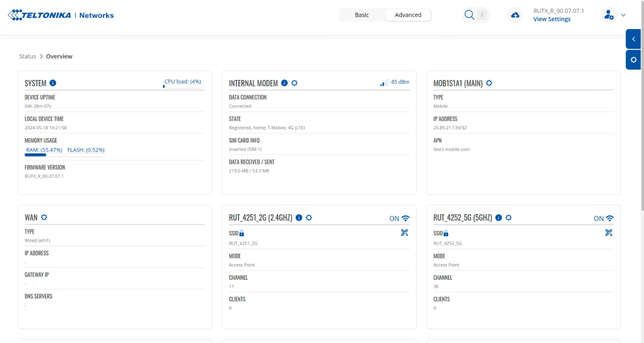Image resolution: width=644 pixels, height=343 pixels.
Task: Show QR code for RUT_4251_2G
Action: (x=405, y=232)
